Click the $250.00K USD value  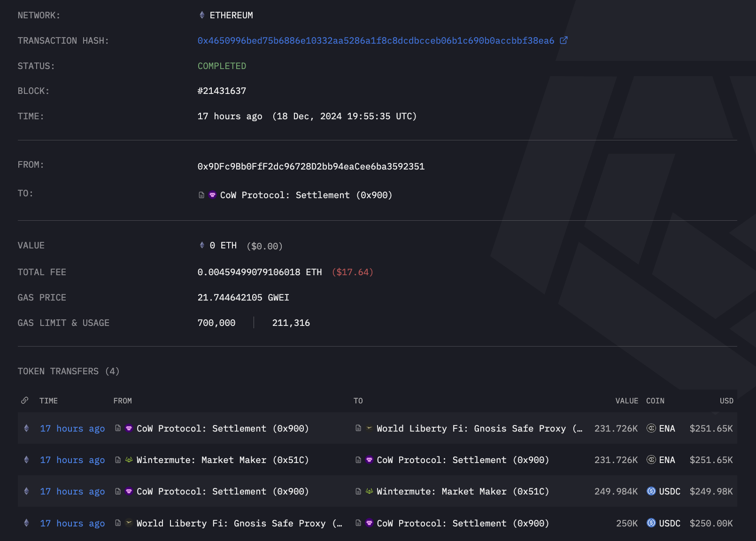[711, 524]
